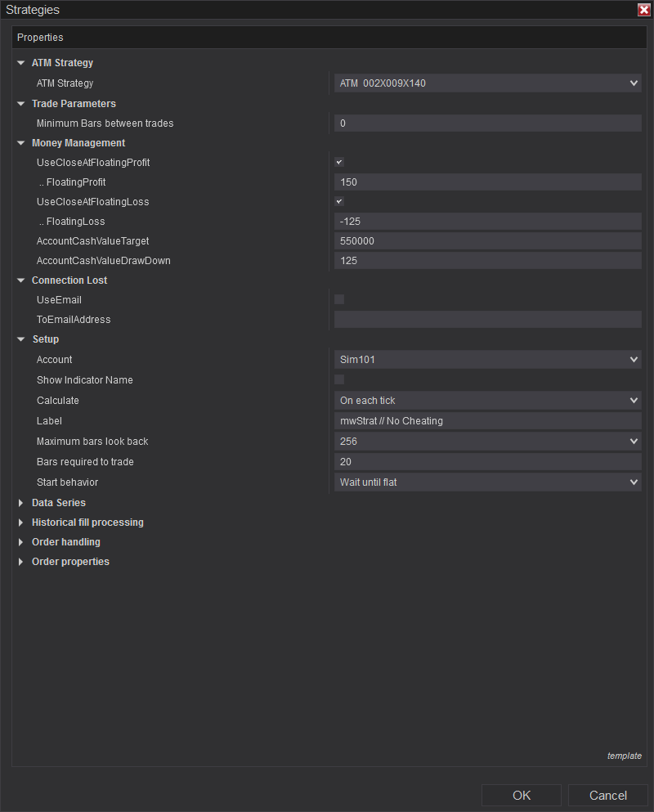Image resolution: width=654 pixels, height=812 pixels.
Task: Expand the Data Series section
Action: [20, 503]
